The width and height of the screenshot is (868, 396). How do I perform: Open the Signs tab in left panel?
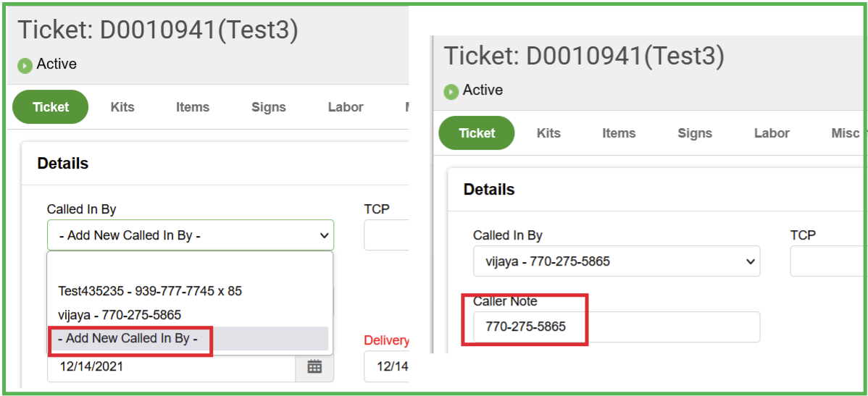pos(269,107)
